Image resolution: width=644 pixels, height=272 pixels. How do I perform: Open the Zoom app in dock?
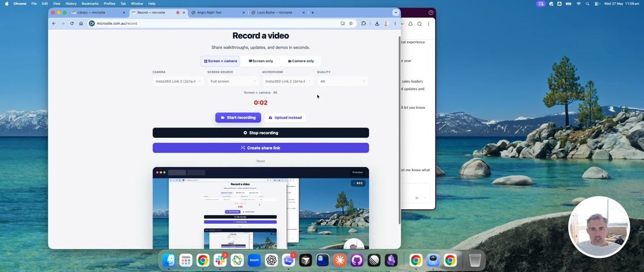click(254, 260)
